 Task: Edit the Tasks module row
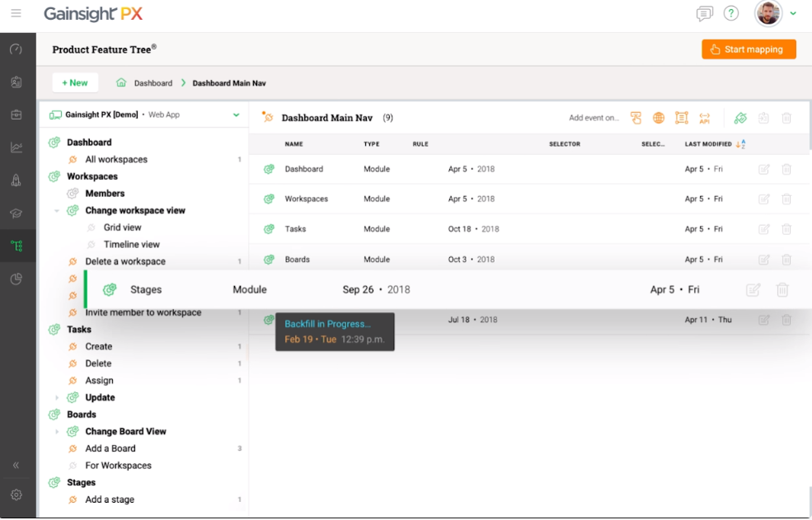764,229
